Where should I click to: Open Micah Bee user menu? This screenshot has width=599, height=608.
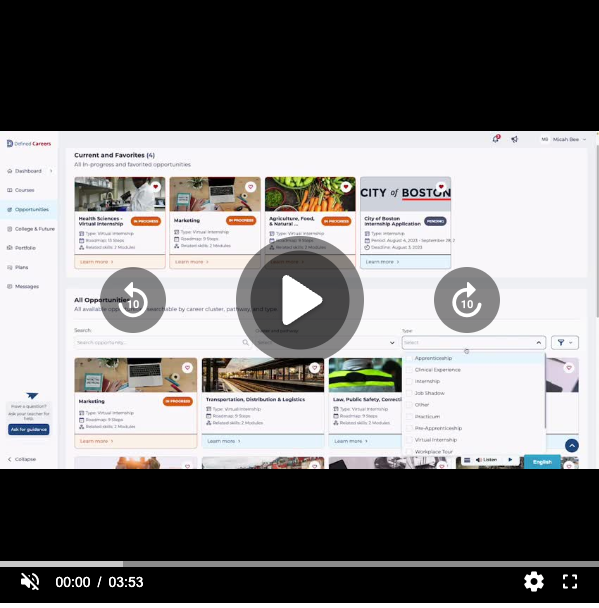[564, 139]
